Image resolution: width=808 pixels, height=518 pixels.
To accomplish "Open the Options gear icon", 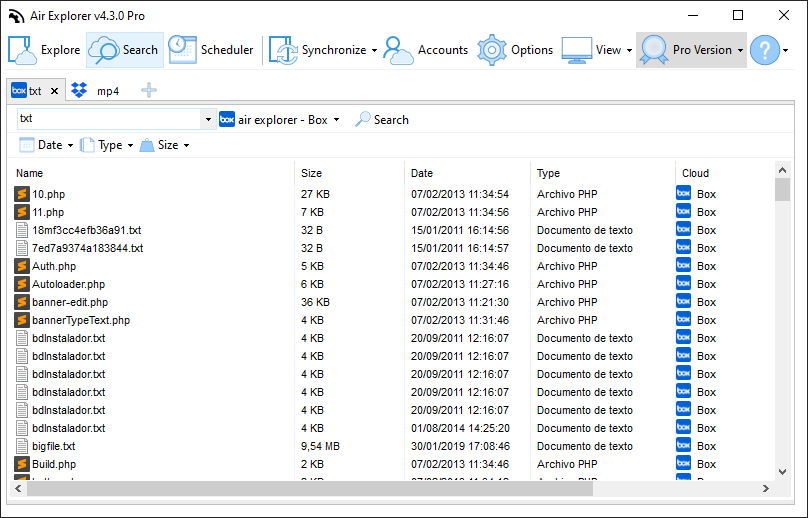I will [492, 50].
